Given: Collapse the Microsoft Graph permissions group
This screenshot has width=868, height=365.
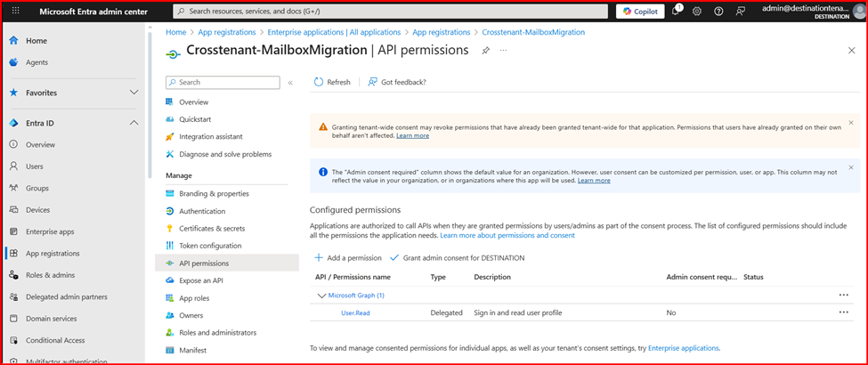Looking at the screenshot, I should [321, 295].
